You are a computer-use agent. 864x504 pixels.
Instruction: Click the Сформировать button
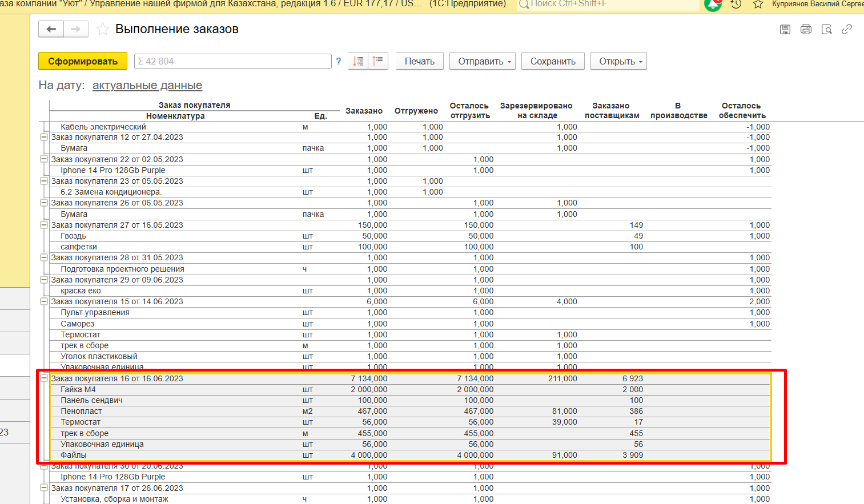click(x=83, y=61)
